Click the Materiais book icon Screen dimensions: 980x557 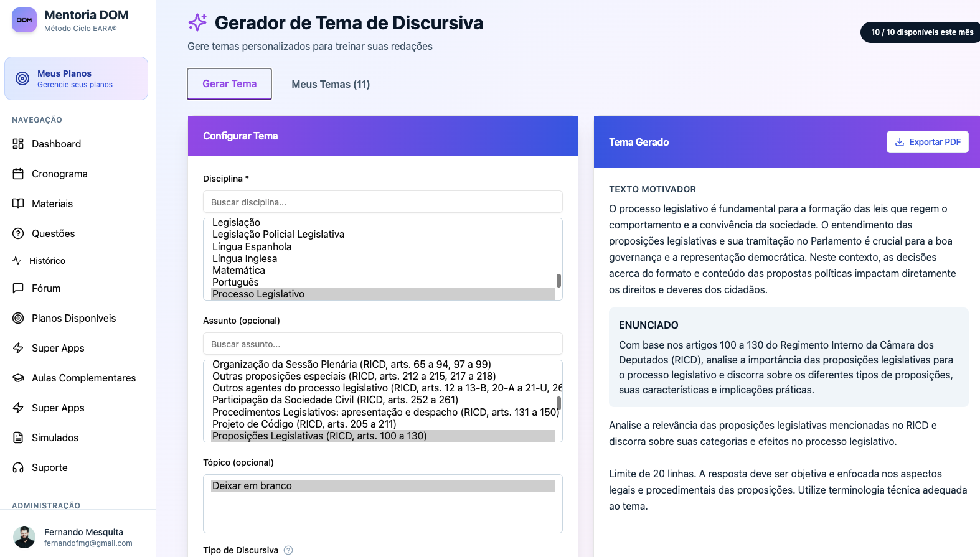(x=18, y=204)
